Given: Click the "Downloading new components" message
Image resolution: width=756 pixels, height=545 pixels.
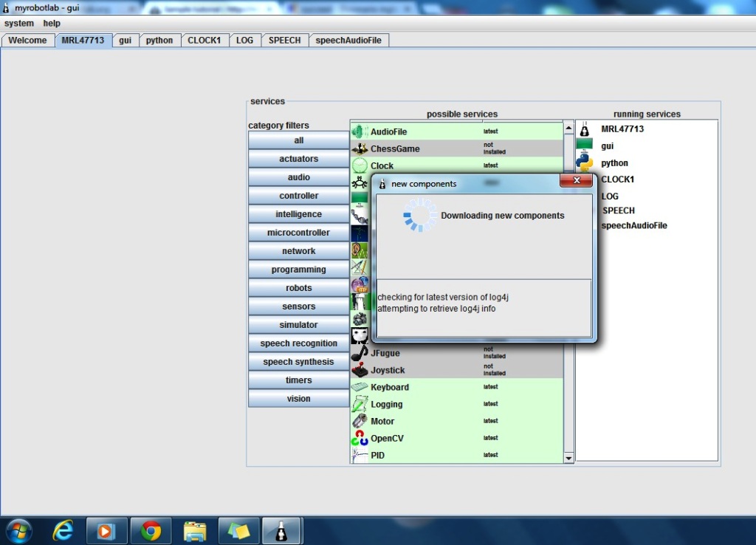Looking at the screenshot, I should pos(502,216).
